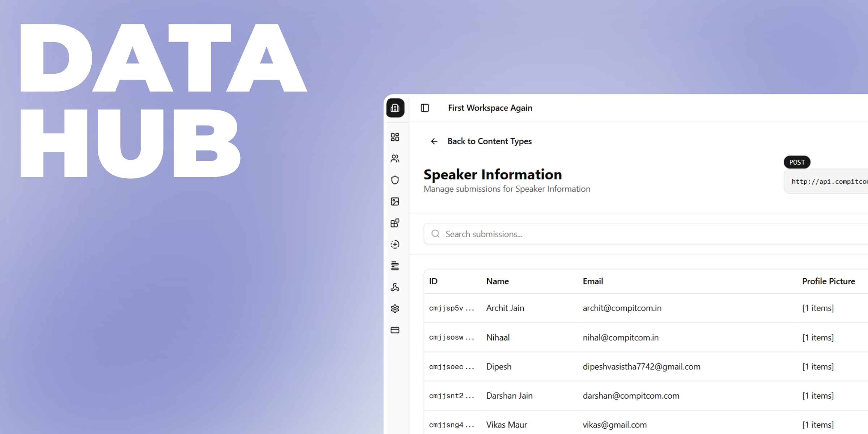Click the Data Hub workspace logo
This screenshot has height=434, width=868.
[x=395, y=107]
